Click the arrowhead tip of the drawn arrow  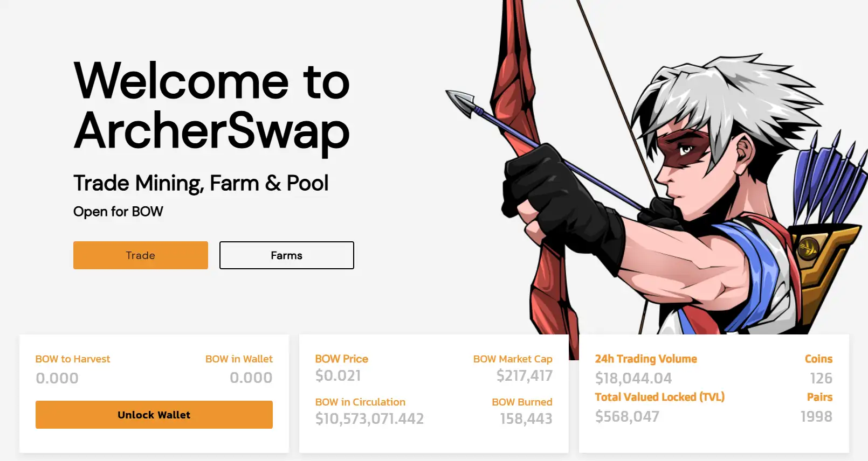click(459, 102)
